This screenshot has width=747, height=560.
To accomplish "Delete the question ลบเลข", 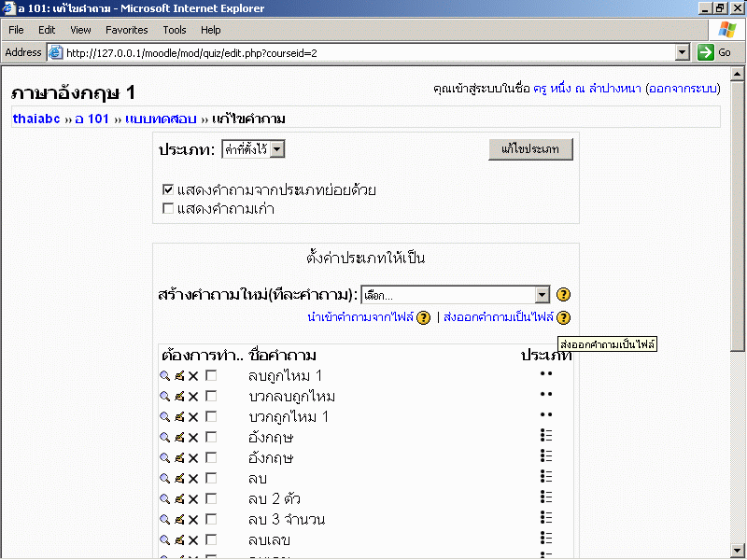I will point(193,539).
